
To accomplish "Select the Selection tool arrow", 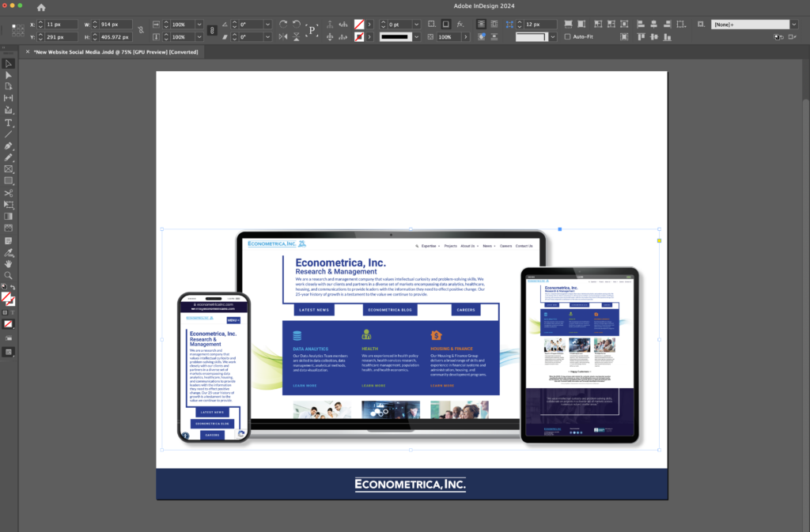I will click(8, 63).
